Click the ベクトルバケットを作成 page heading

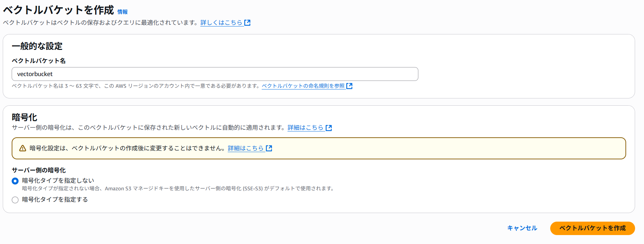point(58,10)
